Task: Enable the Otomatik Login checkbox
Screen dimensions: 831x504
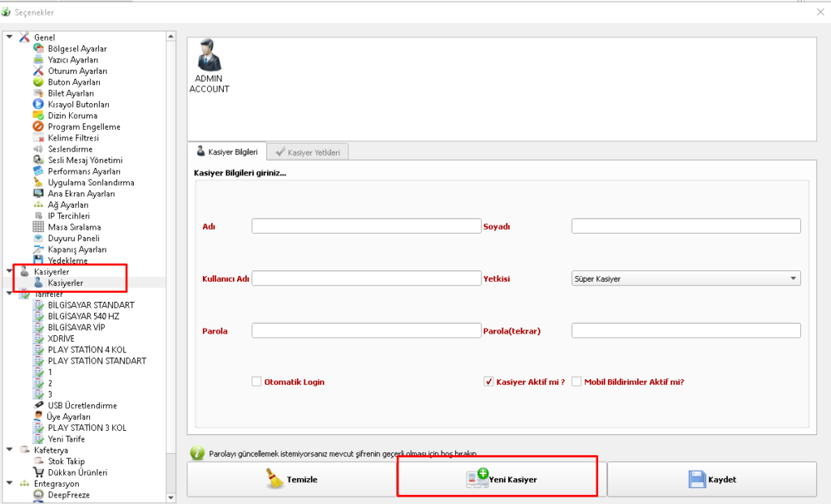Action: (256, 381)
